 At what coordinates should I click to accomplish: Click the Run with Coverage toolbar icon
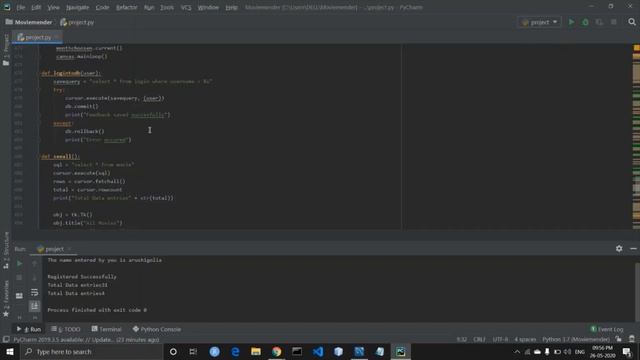pyautogui.click(x=599, y=22)
